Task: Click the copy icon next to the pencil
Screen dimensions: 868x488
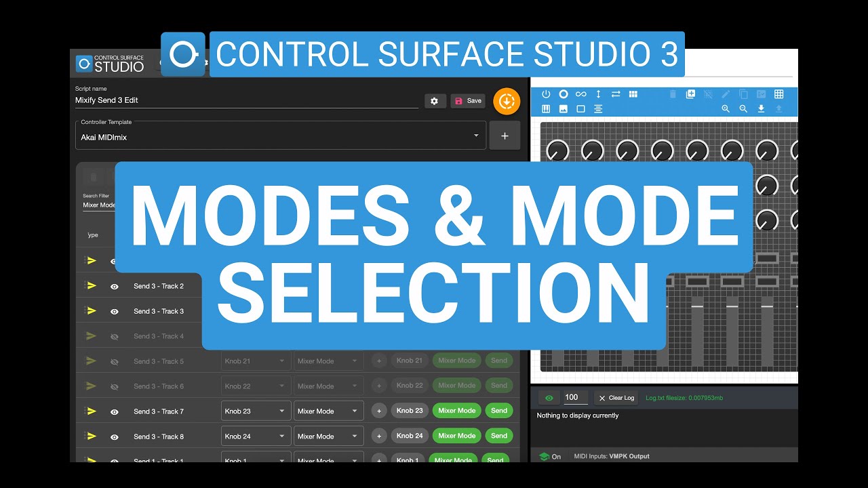Action: (x=743, y=94)
